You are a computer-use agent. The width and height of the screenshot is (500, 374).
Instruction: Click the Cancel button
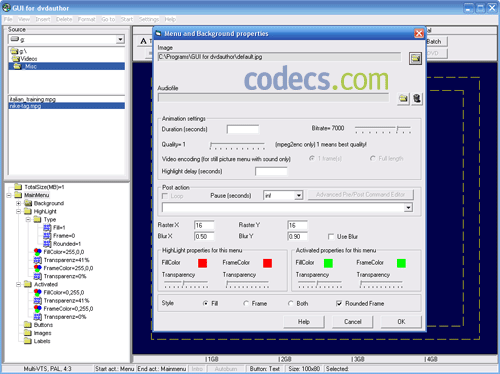pos(353,322)
